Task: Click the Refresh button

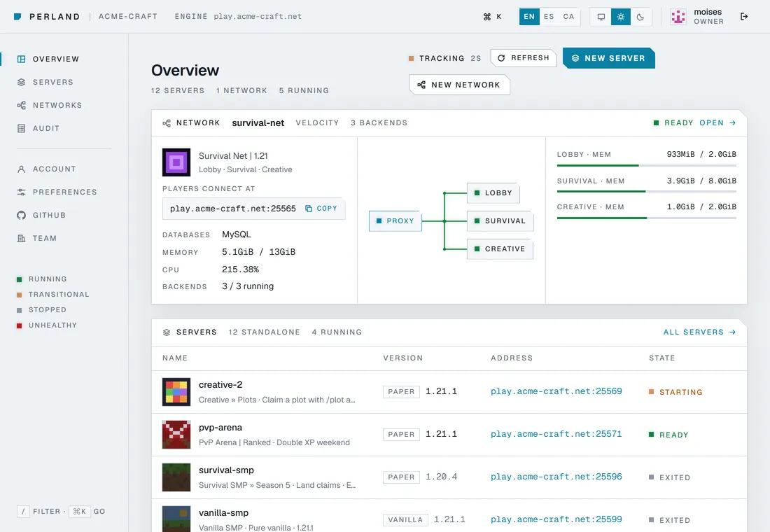Action: point(524,58)
